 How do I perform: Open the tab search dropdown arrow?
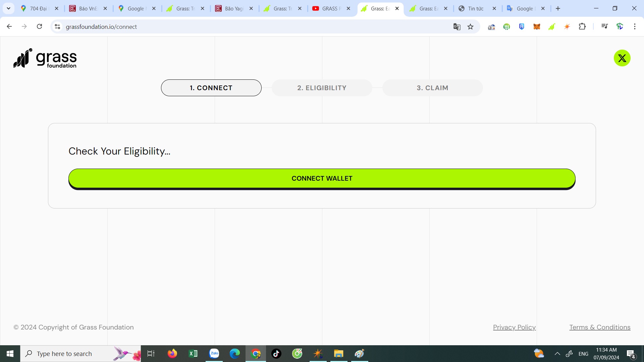[8, 8]
